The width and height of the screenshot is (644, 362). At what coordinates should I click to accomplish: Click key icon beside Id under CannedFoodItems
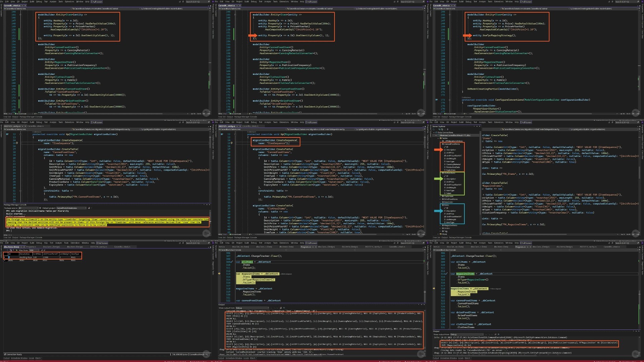(445, 147)
